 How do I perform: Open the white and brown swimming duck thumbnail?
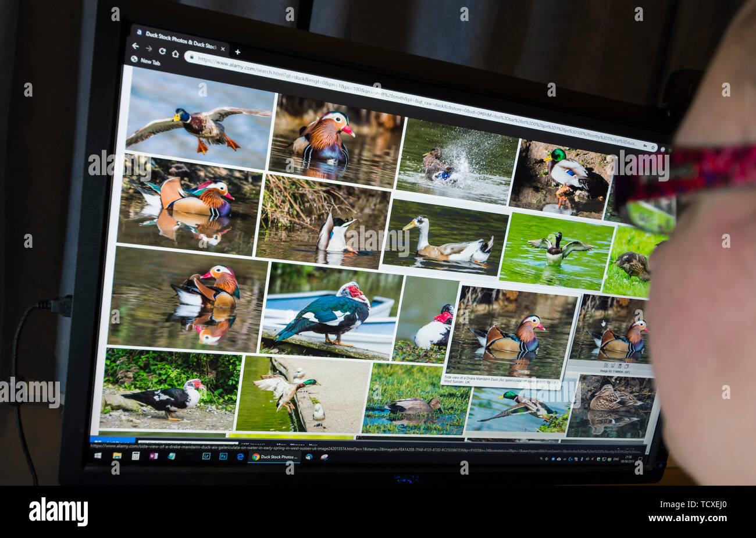444,237
